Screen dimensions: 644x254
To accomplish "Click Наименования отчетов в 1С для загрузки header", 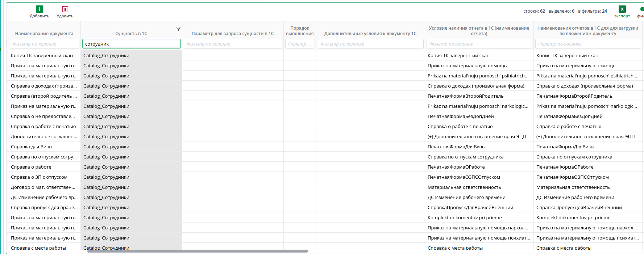I will click(588, 31).
